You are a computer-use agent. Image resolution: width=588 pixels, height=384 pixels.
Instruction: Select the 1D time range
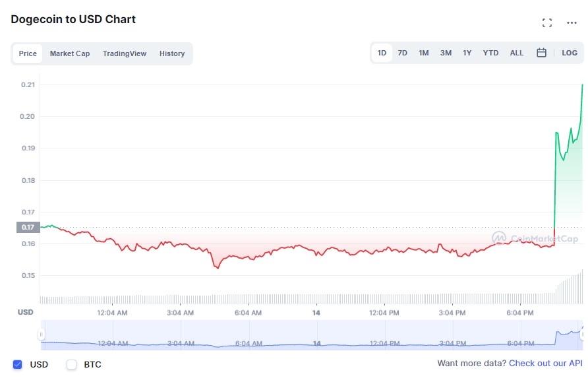[x=382, y=53]
